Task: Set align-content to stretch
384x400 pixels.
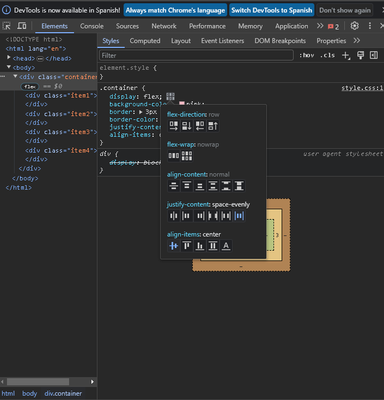Action: coord(239,186)
